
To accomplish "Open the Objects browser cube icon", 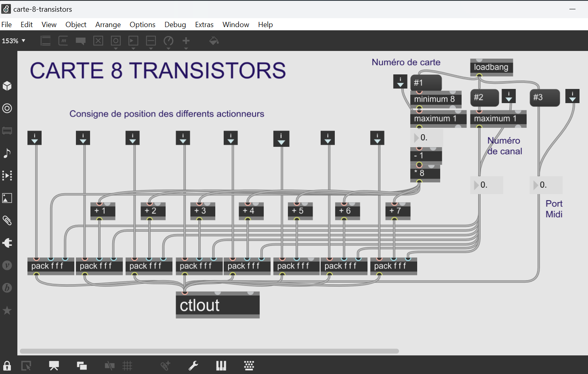I will coord(7,86).
